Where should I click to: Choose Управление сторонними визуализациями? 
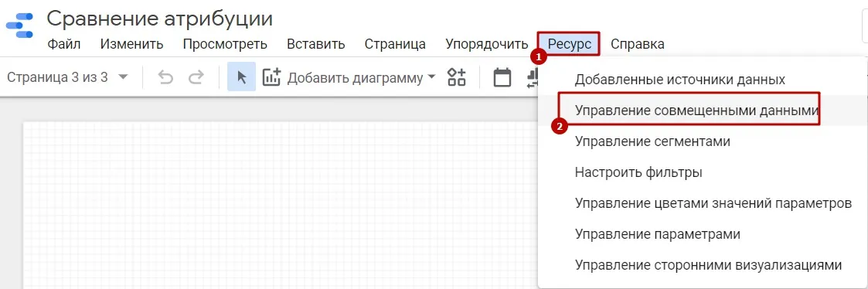[x=703, y=265]
